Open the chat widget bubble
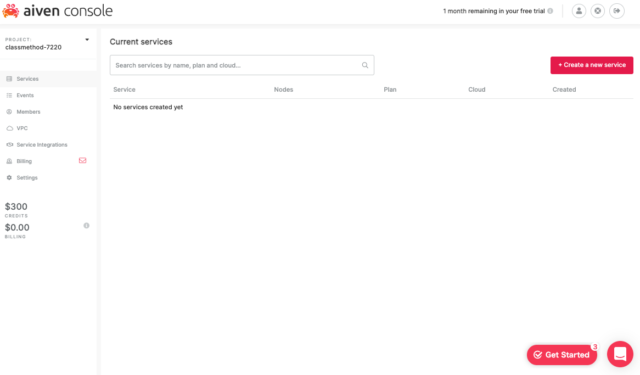Viewport: 640px width, 375px height. (620, 354)
